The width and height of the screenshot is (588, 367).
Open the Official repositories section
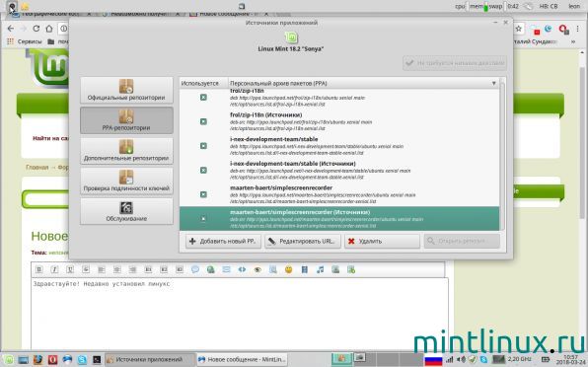point(126,91)
